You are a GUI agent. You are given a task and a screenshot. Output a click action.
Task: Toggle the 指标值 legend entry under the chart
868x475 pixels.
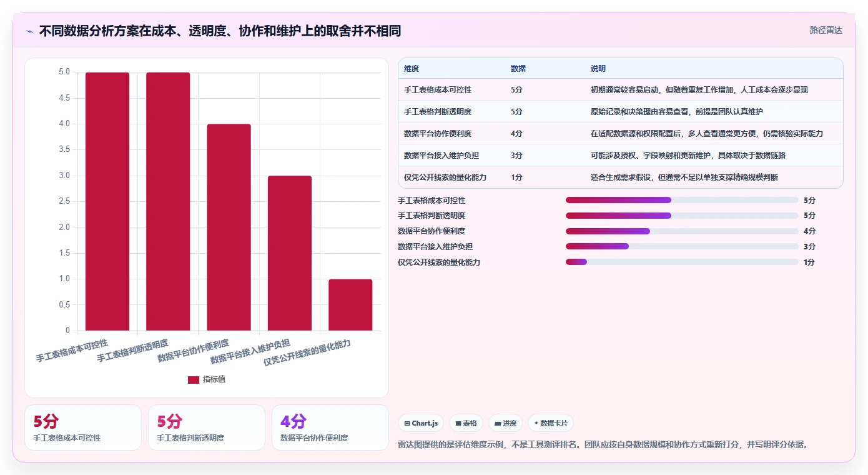207,379
